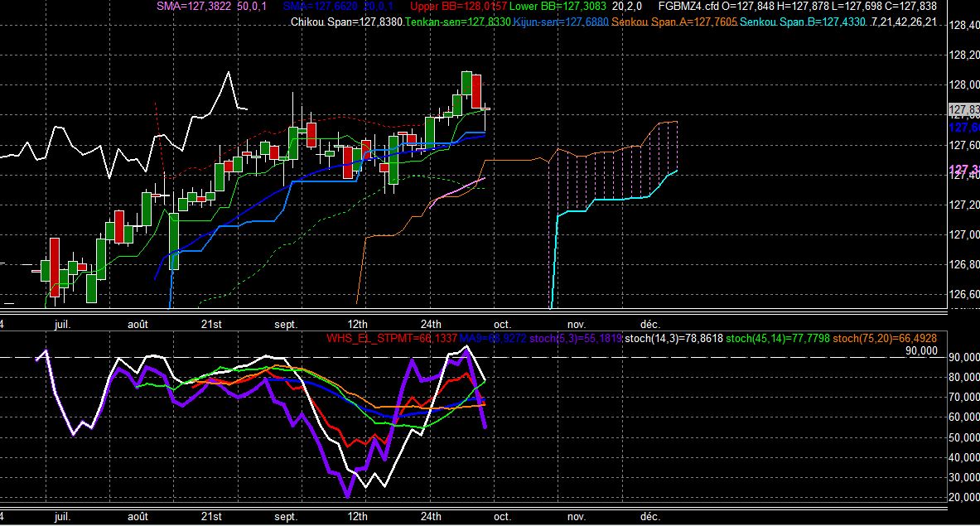Click the 128,20 price axis label

point(963,55)
